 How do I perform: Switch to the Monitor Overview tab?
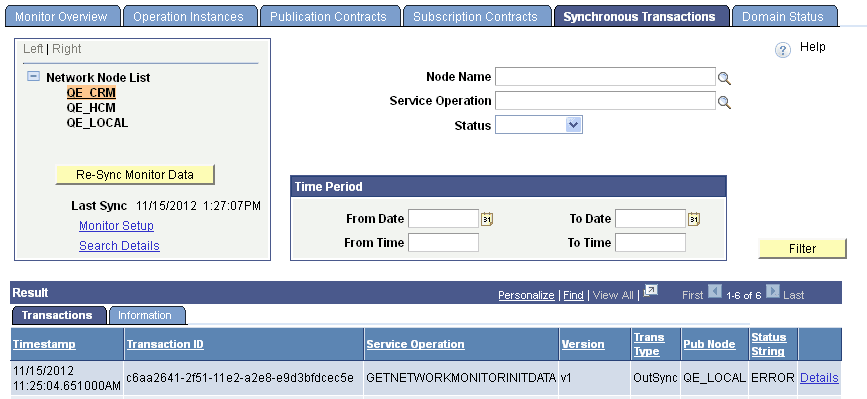pos(61,17)
